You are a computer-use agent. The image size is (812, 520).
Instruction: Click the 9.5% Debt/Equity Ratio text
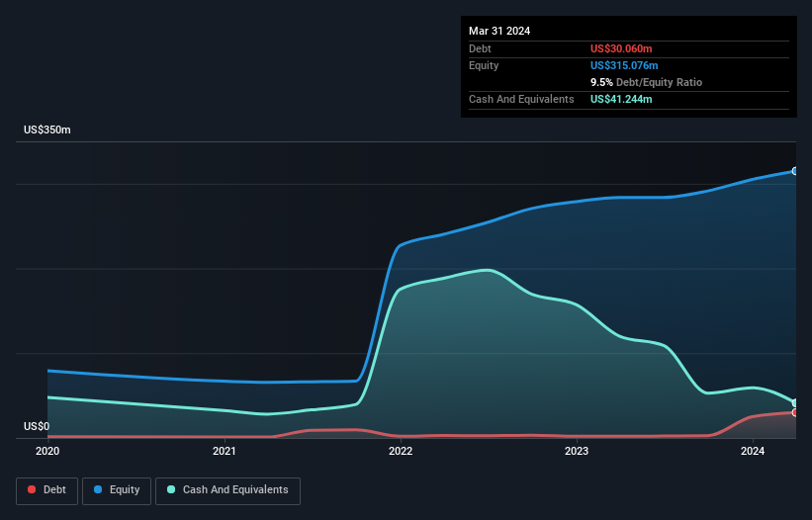646,82
